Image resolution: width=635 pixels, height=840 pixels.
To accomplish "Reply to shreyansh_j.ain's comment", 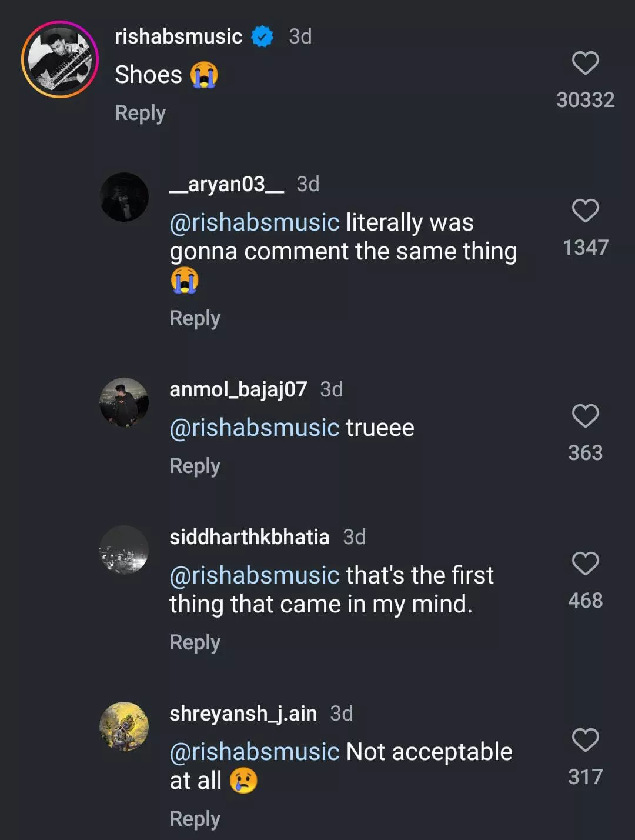I will (x=195, y=819).
